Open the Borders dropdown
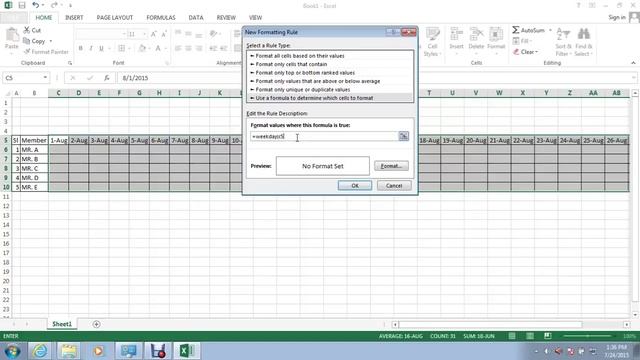The image size is (640, 360). [x=129, y=48]
